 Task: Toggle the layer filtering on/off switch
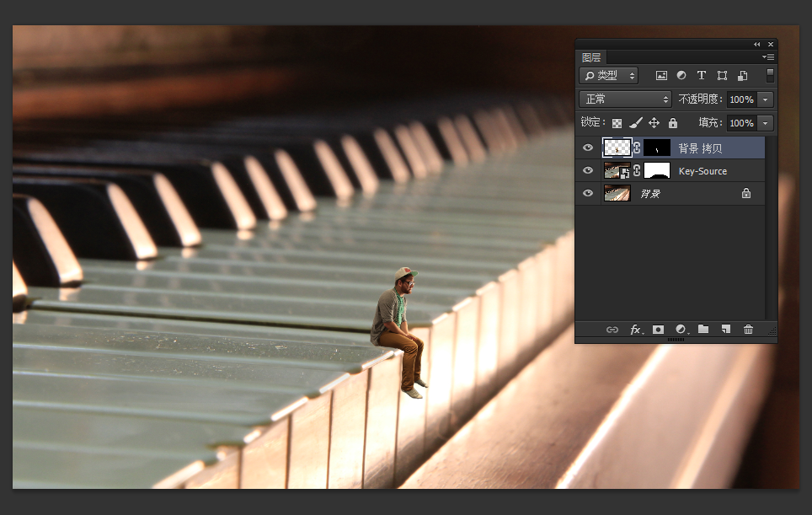click(x=770, y=76)
